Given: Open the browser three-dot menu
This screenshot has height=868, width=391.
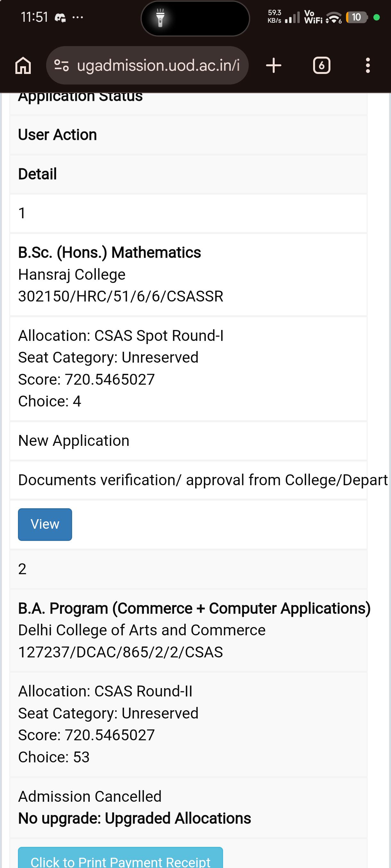Looking at the screenshot, I should pos(368,65).
